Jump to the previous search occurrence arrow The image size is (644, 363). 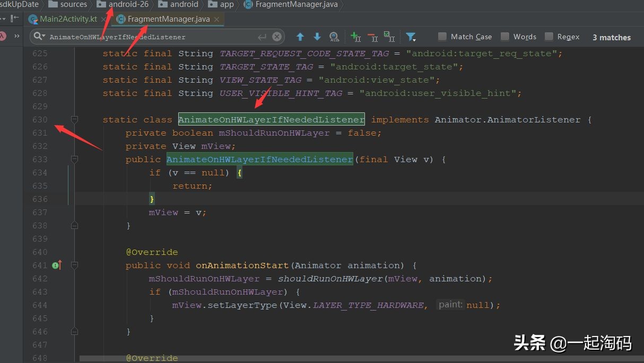300,37
